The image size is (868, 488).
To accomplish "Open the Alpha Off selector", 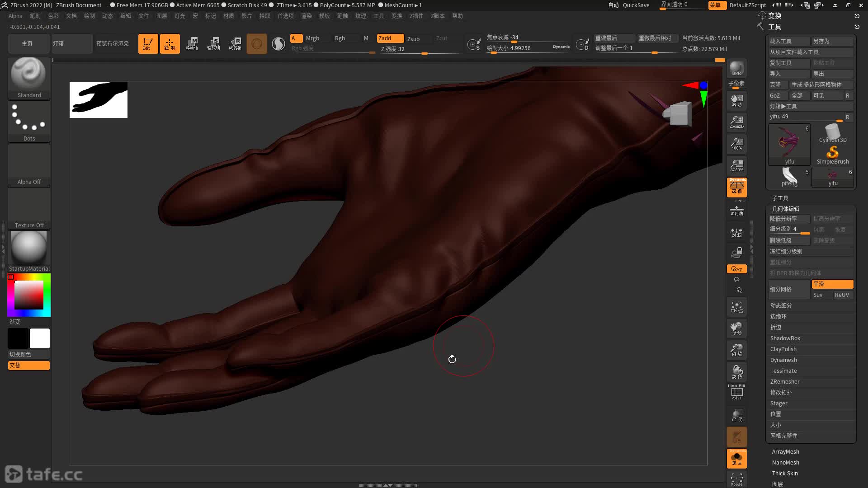I will coord(29,164).
